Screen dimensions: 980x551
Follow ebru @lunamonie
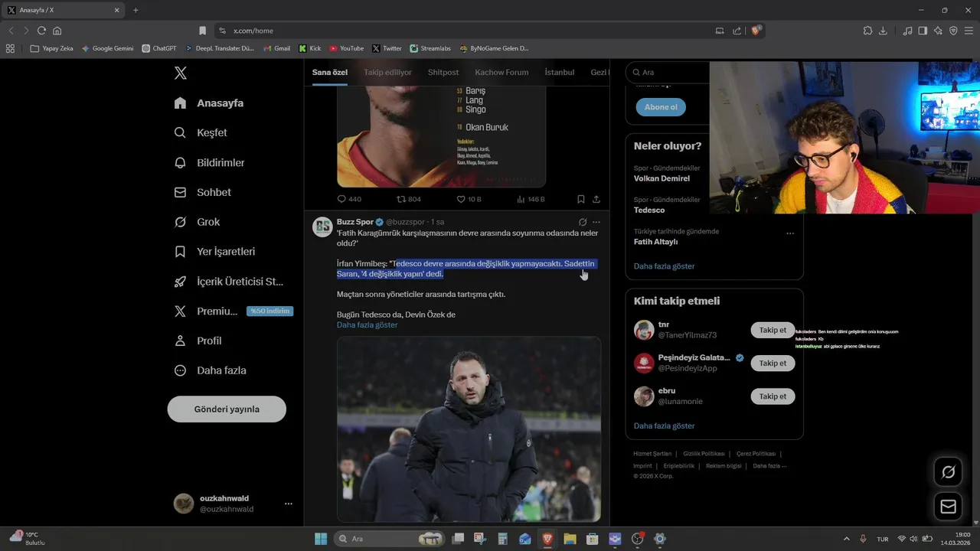pos(773,396)
